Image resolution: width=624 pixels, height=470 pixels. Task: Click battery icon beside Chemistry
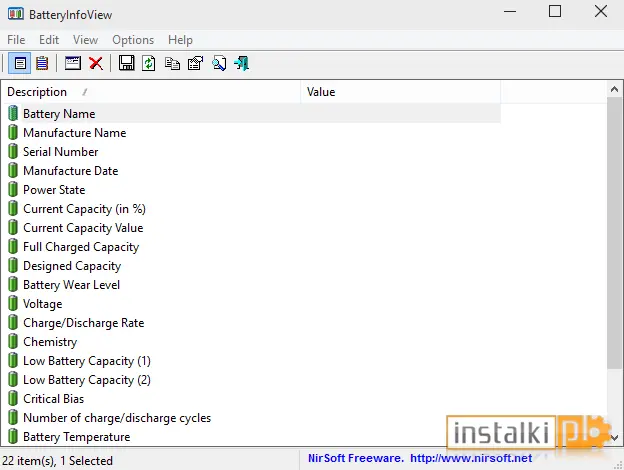13,341
